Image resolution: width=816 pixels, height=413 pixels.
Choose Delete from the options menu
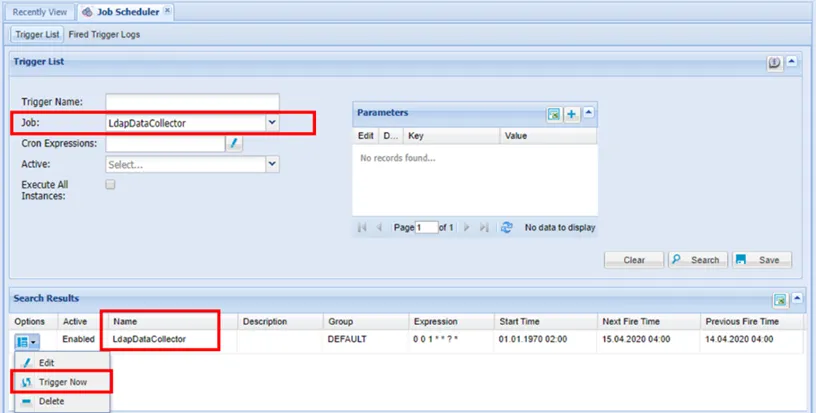pyautogui.click(x=62, y=402)
